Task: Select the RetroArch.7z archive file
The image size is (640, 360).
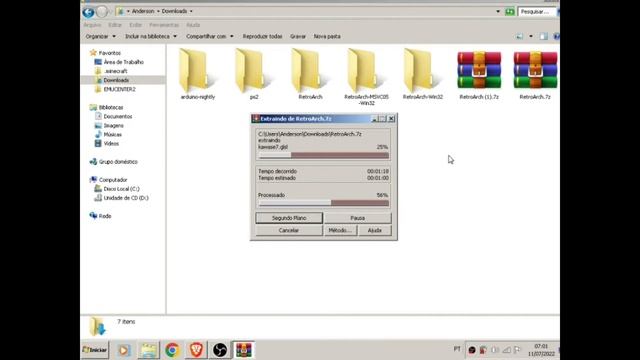Action: [x=535, y=76]
